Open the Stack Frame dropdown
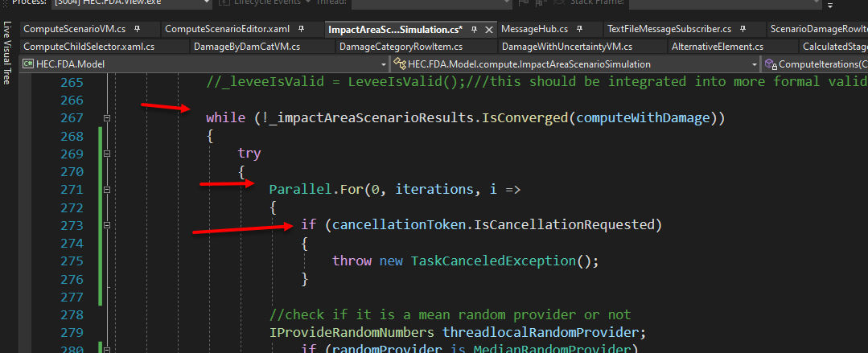The height and width of the screenshot is (353, 868). click(x=816, y=2)
